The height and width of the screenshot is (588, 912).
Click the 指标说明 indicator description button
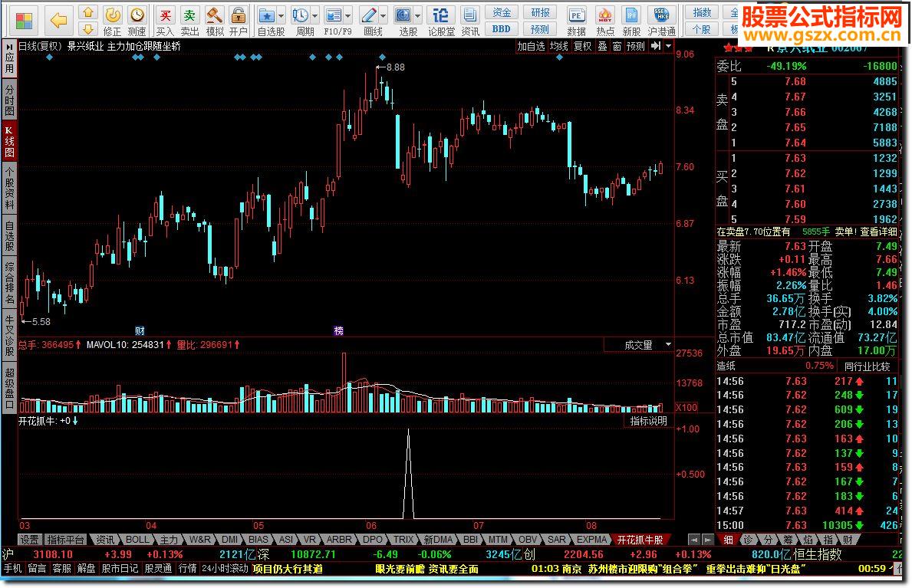[648, 421]
